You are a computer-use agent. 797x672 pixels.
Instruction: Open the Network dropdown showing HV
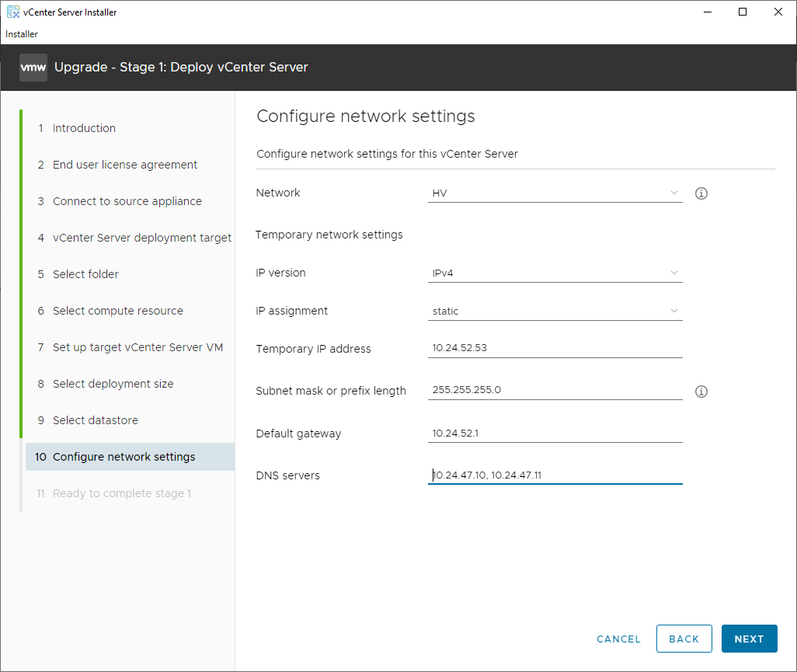pos(555,193)
